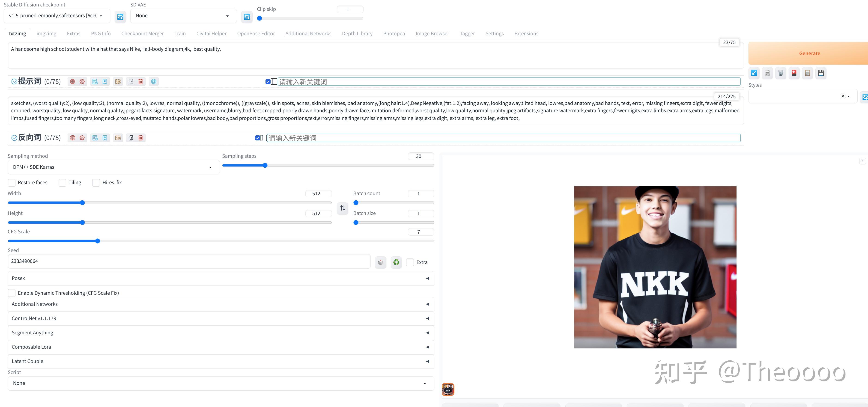Toggle the Hires. fix checkbox
Image resolution: width=868 pixels, height=407 pixels.
96,183
